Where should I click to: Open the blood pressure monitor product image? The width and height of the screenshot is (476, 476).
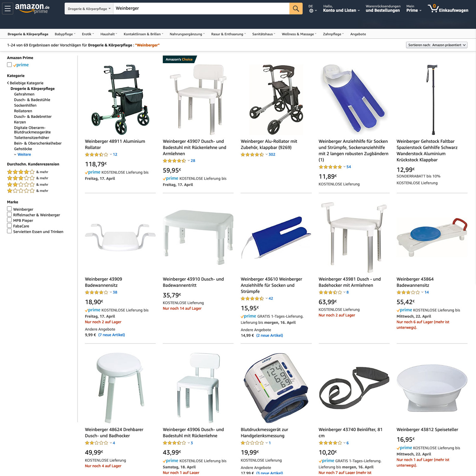coord(276,387)
